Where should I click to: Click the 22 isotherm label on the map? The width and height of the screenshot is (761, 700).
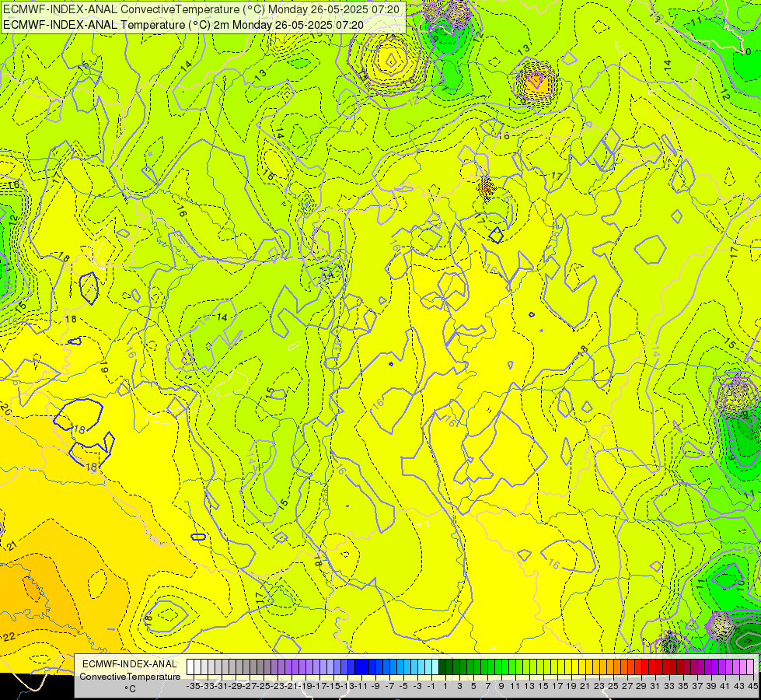(9, 636)
